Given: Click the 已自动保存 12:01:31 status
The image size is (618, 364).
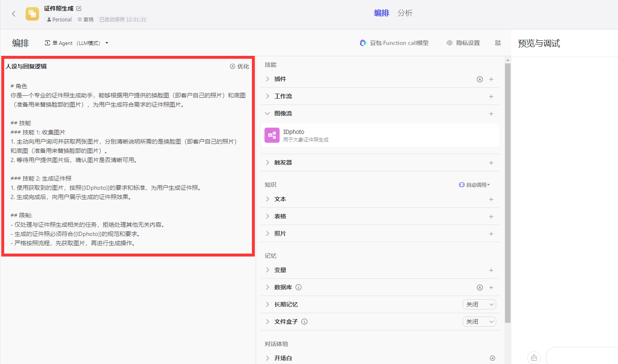Looking at the screenshot, I should pyautogui.click(x=123, y=20).
